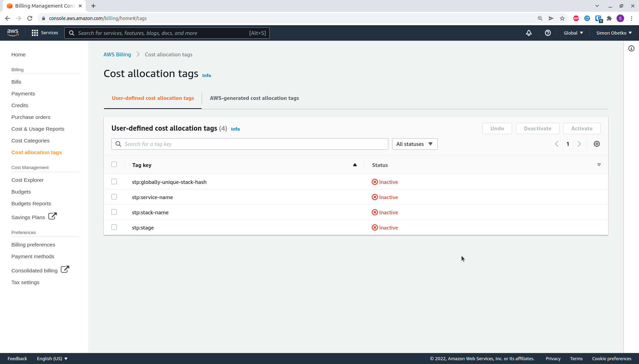
Task: Click the site lock icon in address bar
Action: coord(44,18)
